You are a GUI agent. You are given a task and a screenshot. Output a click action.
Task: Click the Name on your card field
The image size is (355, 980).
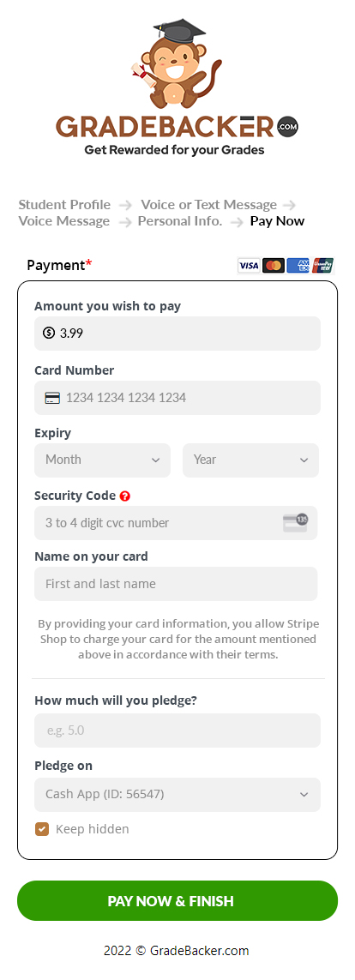(176, 584)
